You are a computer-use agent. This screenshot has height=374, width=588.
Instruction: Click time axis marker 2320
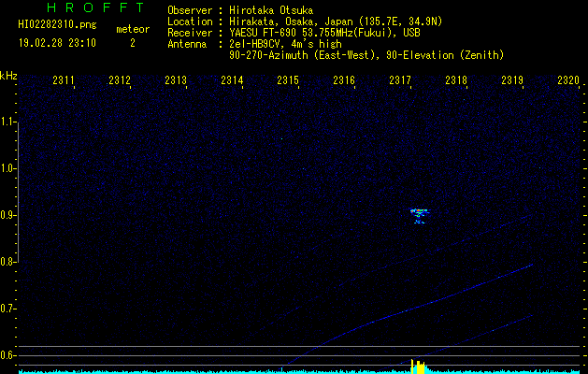568,79
